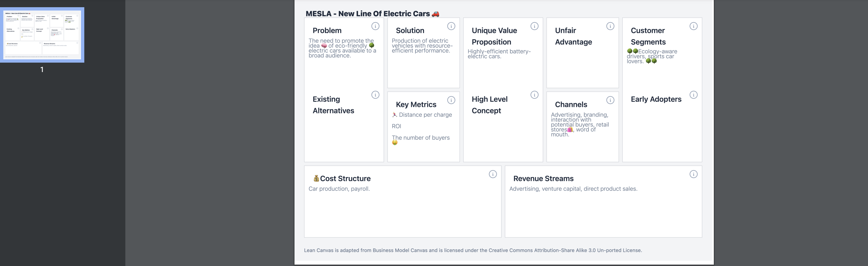The width and height of the screenshot is (868, 266).
Task: Click the Cost Structure info icon
Action: [x=493, y=174]
